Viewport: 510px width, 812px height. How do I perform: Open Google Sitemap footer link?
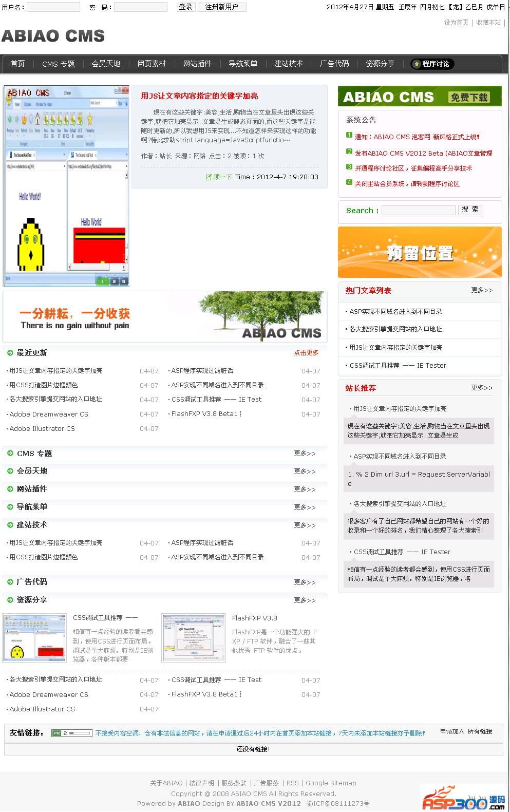331,783
